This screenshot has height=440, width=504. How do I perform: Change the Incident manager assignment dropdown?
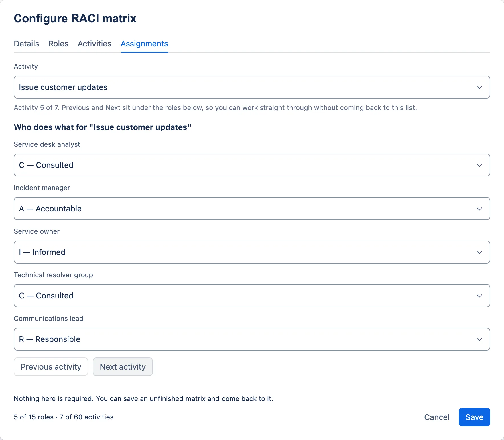(252, 209)
